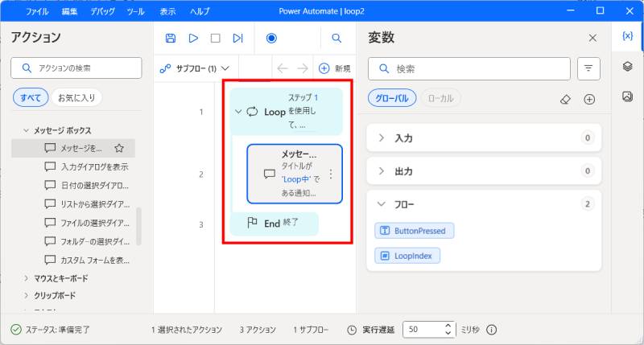Select the ローカル variables toggle
This screenshot has height=345, width=644.
440,98
